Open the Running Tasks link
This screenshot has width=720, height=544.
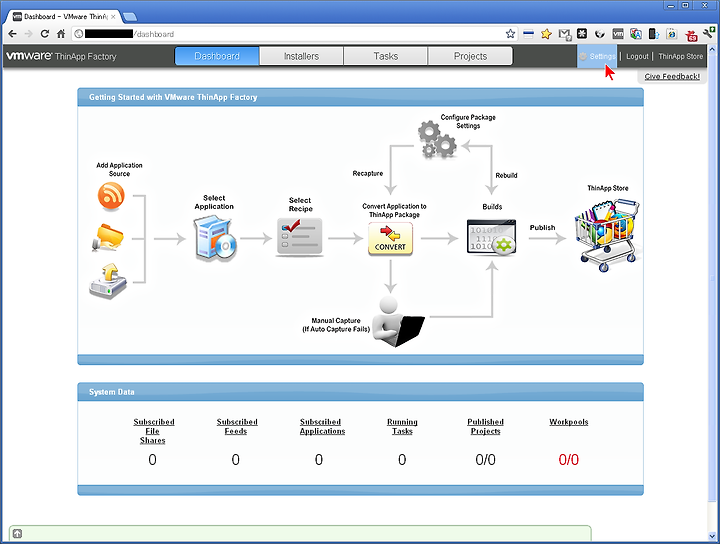tap(402, 426)
